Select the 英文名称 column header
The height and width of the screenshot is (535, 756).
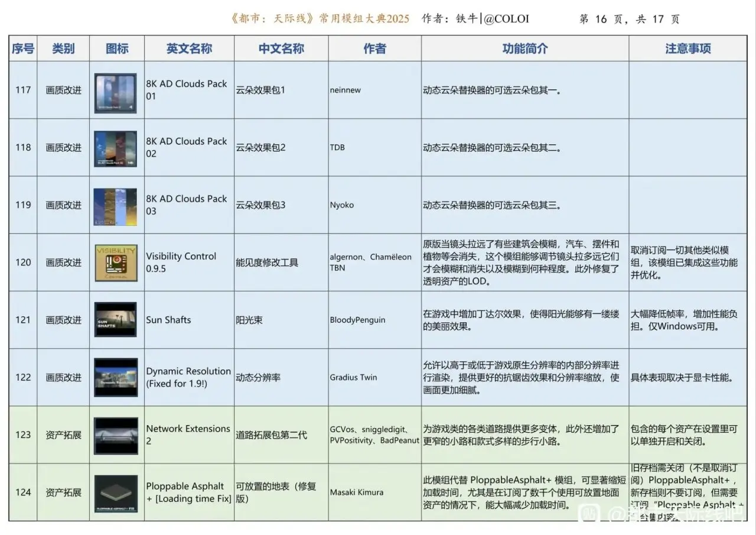tap(189, 48)
